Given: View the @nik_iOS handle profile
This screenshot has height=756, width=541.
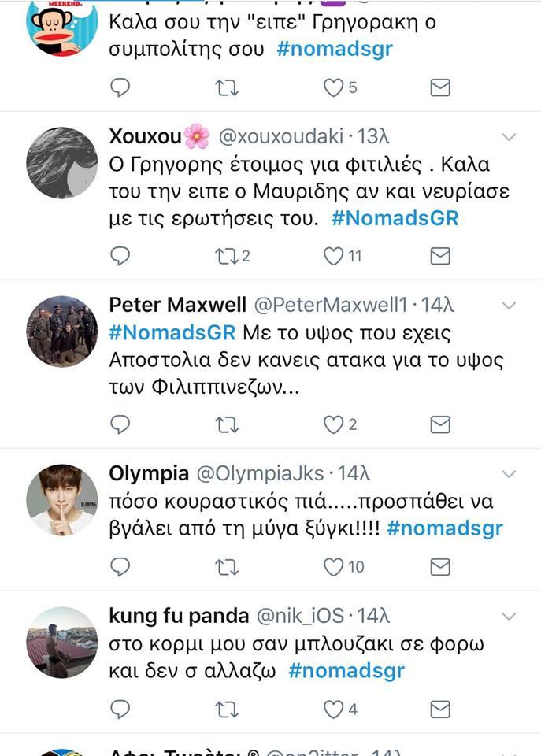Looking at the screenshot, I should (x=303, y=615).
